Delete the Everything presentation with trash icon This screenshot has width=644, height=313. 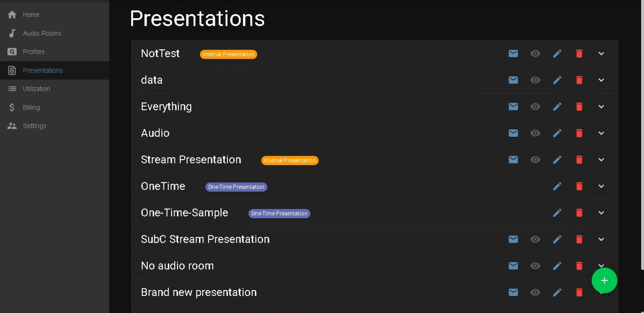pos(579,106)
